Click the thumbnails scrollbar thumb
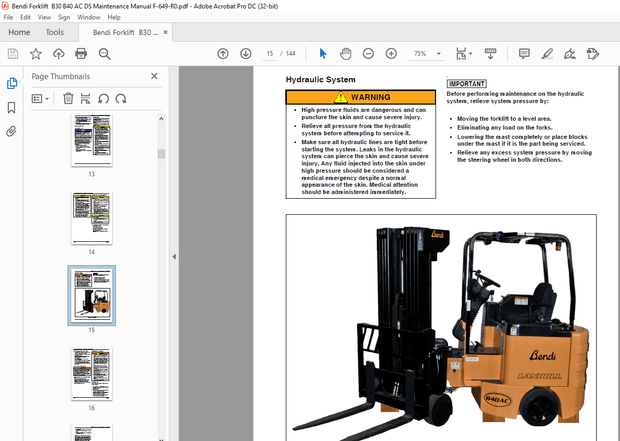 (161, 154)
